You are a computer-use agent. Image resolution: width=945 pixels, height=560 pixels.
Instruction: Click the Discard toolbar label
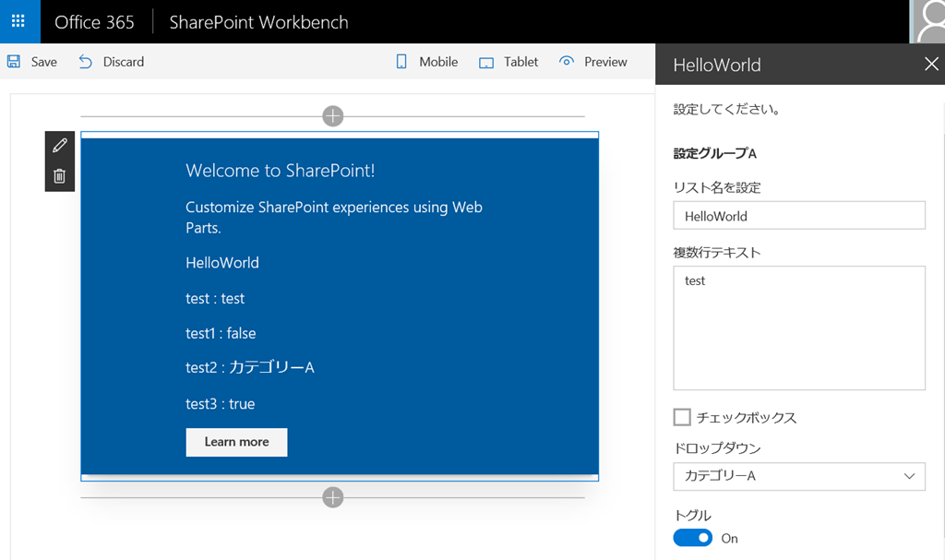coord(124,62)
